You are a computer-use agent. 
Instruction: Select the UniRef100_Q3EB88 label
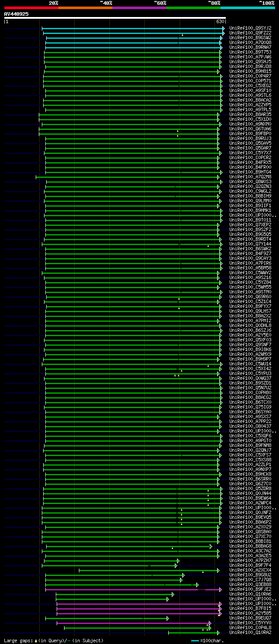(x=250, y=584)
